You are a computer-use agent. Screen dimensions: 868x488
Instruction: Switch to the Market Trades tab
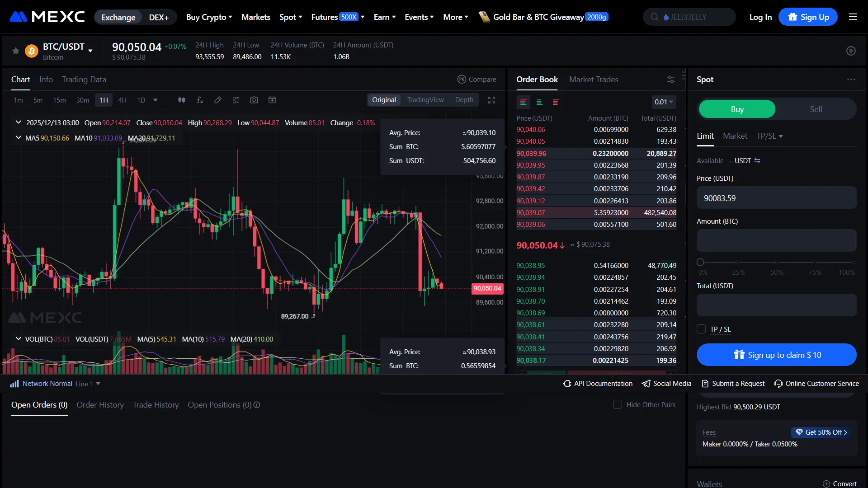click(x=594, y=79)
